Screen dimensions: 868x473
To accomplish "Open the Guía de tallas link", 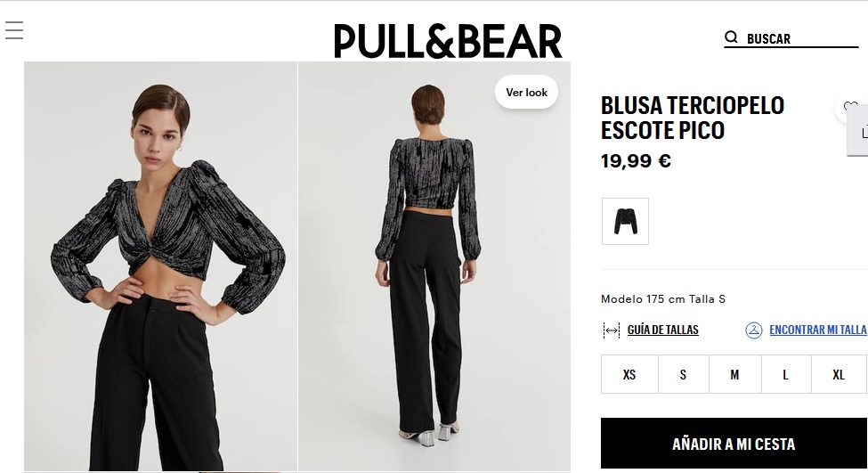I will 662,330.
